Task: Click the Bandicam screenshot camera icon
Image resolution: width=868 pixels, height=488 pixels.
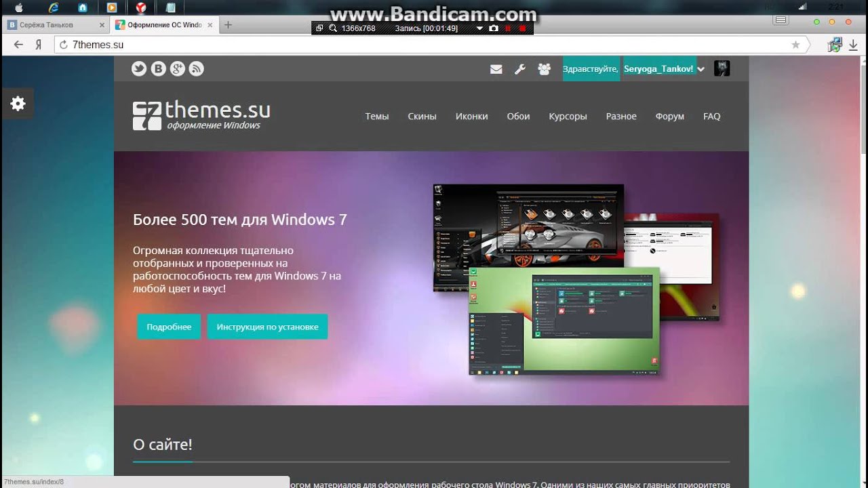Action: pos(494,28)
